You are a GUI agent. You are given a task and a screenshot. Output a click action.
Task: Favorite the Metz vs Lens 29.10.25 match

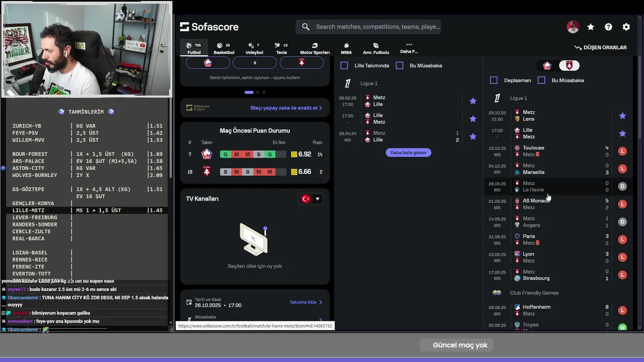click(x=622, y=116)
